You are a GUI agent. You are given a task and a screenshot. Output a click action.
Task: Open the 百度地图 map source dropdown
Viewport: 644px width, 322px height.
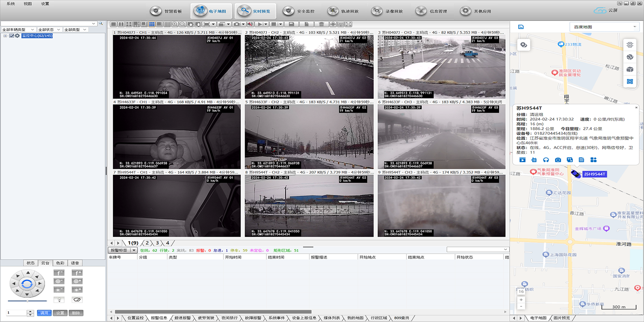(604, 27)
